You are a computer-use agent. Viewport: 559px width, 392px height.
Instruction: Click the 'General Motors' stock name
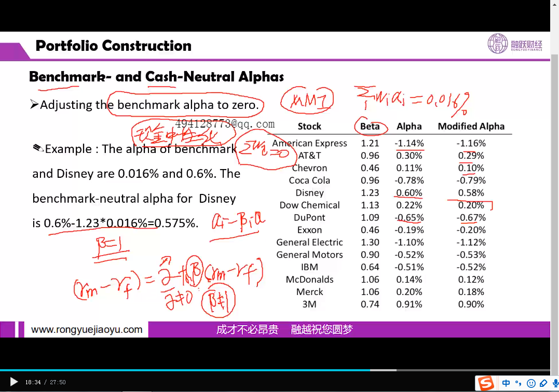click(309, 255)
